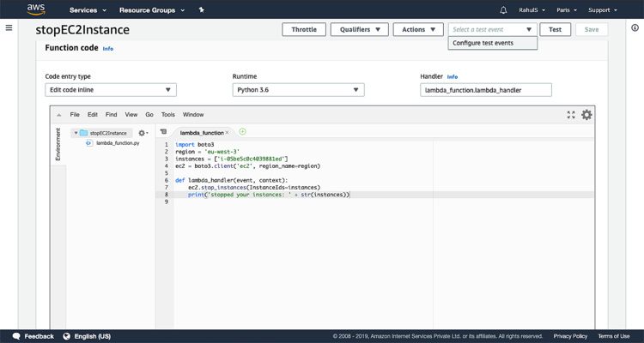Viewport: 644px width, 343px height.
Task: Add a new editor tab with plus icon
Action: coord(243,132)
